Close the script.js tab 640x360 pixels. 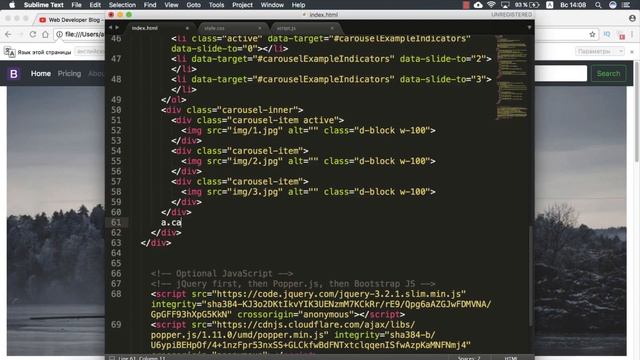tap(332, 28)
